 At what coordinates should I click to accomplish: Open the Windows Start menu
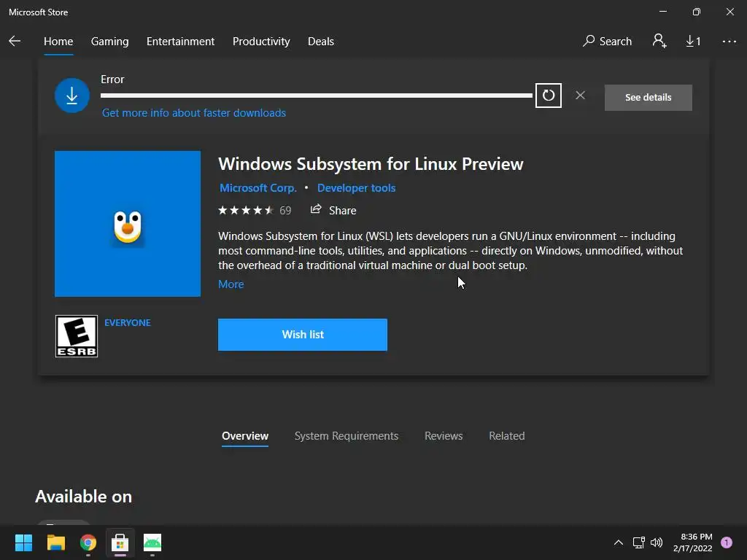coord(23,542)
